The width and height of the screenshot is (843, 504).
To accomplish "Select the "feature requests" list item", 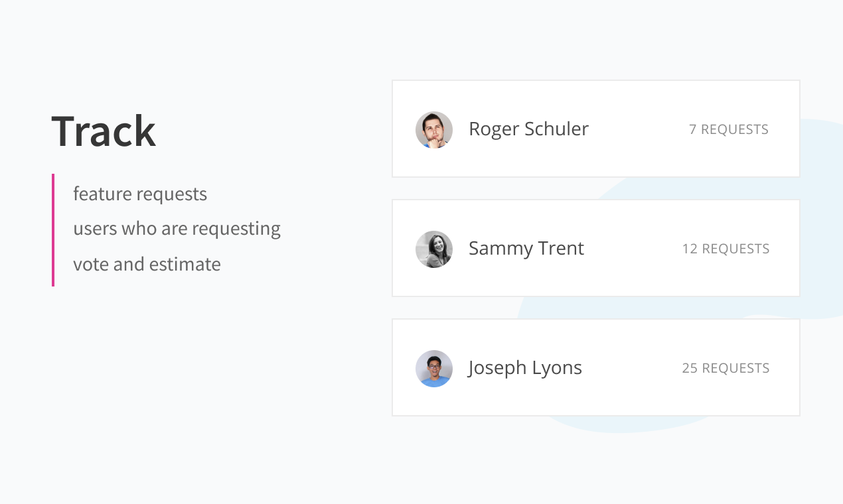I will (140, 194).
